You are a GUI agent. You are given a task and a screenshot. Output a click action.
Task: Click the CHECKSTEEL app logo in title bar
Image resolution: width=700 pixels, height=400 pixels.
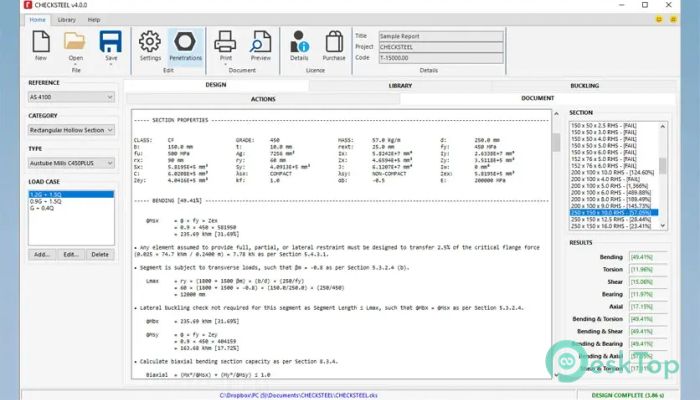(x=28, y=5)
